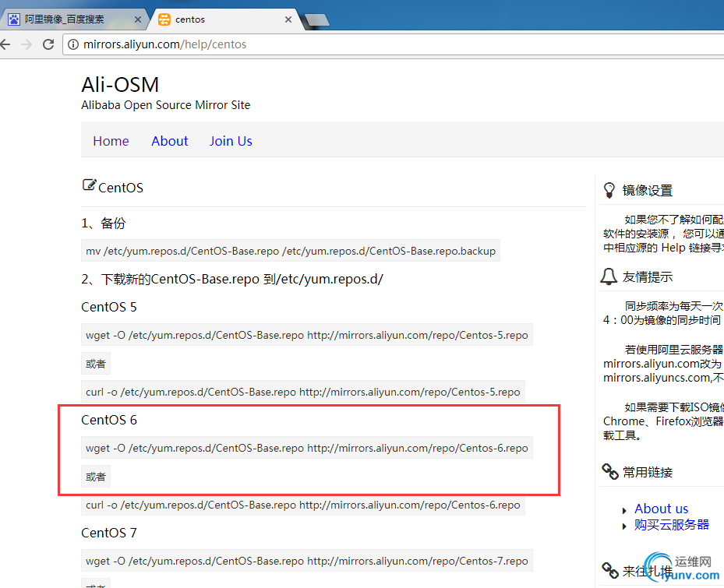Viewport: 724px width, 588px height.
Task: Open the 购买云服务器 link
Action: (671, 525)
